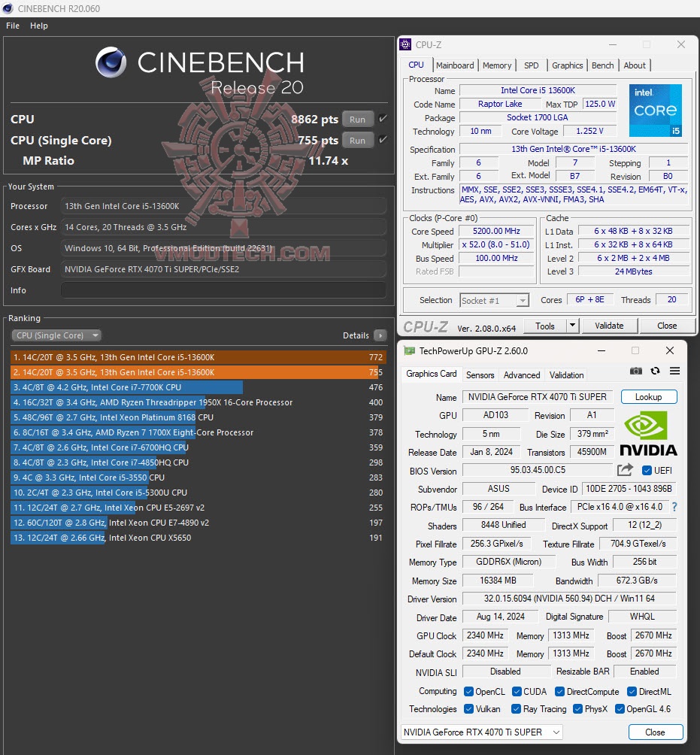Select ranking row 2 scoring 755

198,372
